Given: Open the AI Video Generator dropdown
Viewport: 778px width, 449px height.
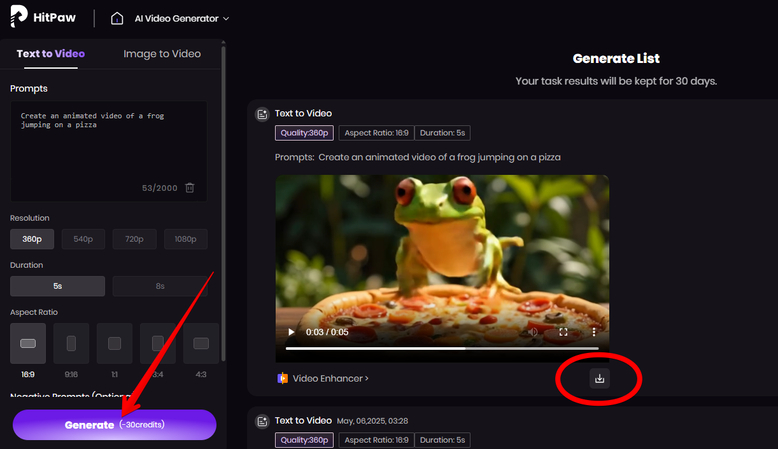Looking at the screenshot, I should 183,18.
